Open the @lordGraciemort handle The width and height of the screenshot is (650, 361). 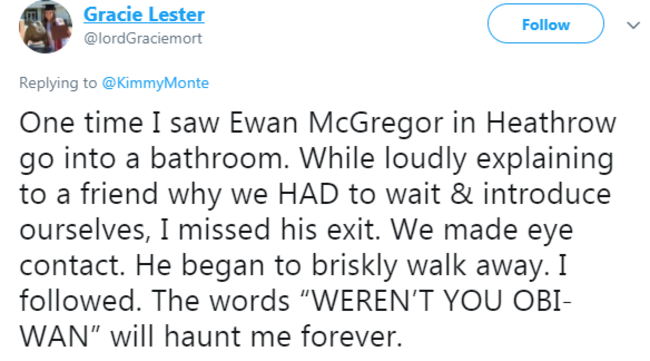coord(143,39)
